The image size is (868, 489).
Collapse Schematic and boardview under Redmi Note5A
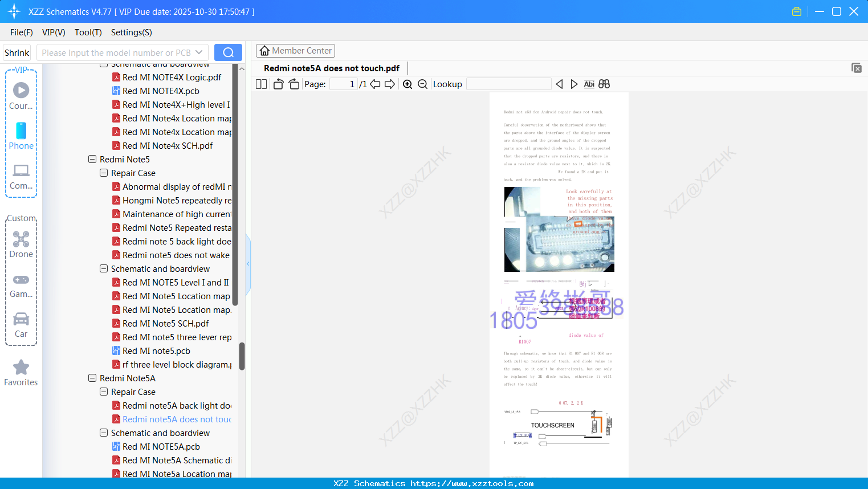coord(104,433)
